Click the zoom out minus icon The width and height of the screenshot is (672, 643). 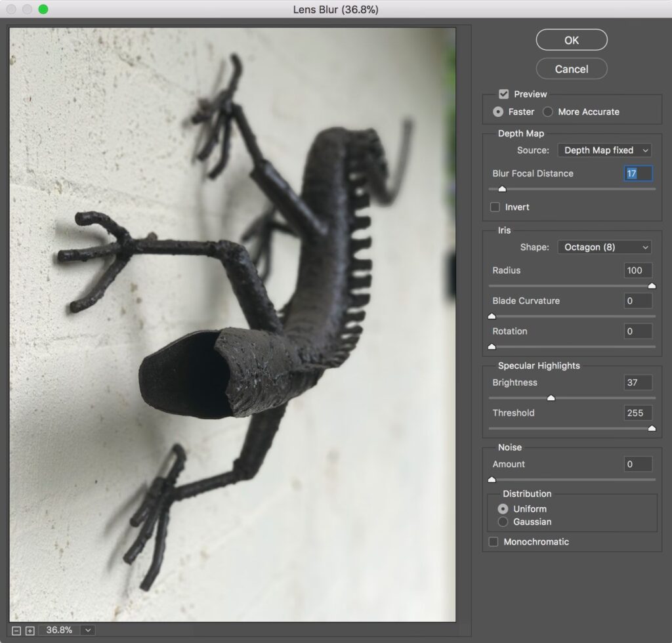coord(16,631)
